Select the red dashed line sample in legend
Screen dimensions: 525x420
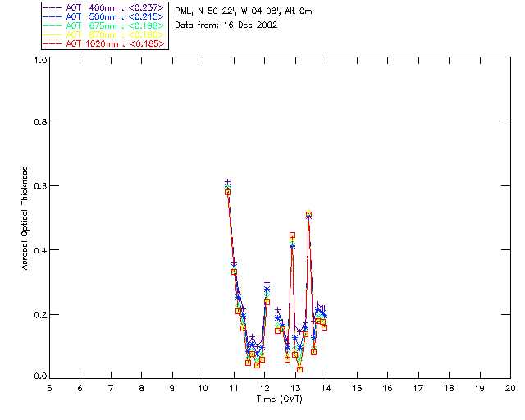click(52, 43)
